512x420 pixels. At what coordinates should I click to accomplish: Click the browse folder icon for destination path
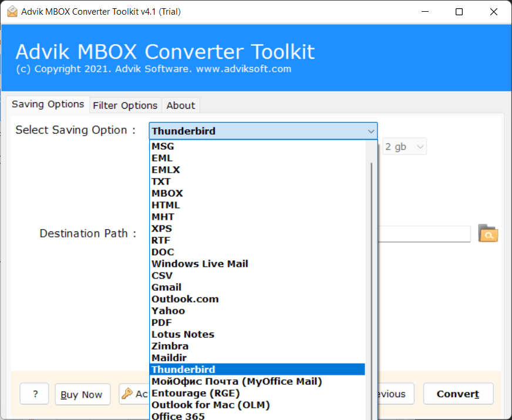(488, 233)
